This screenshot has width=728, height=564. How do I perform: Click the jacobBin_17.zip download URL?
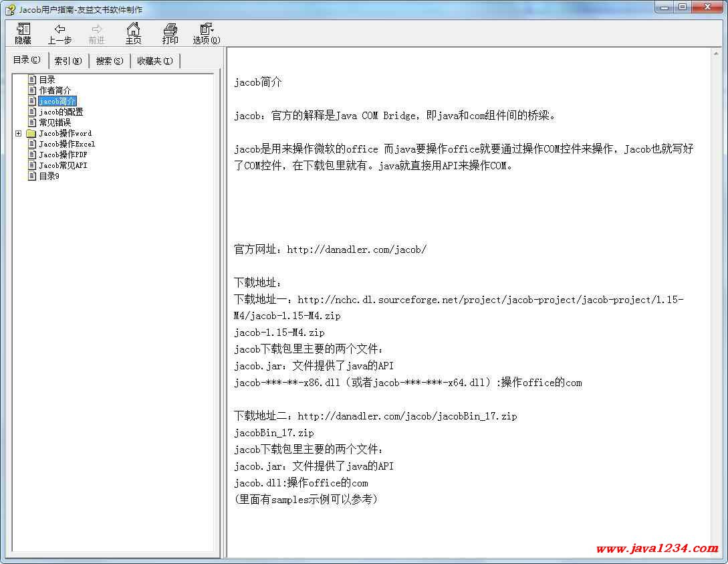click(x=407, y=416)
